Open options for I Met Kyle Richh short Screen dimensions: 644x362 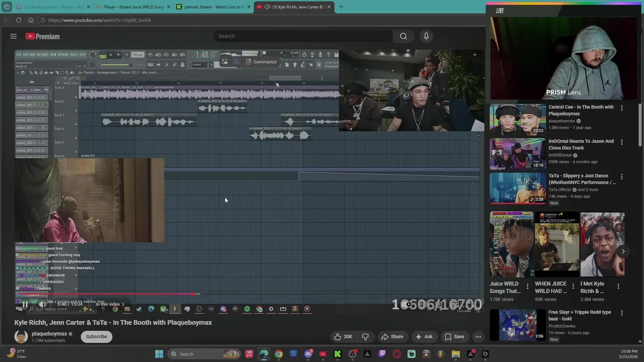[x=618, y=286]
